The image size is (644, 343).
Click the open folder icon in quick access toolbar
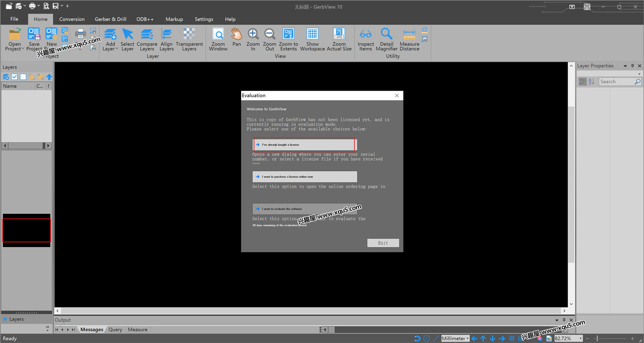click(9, 6)
